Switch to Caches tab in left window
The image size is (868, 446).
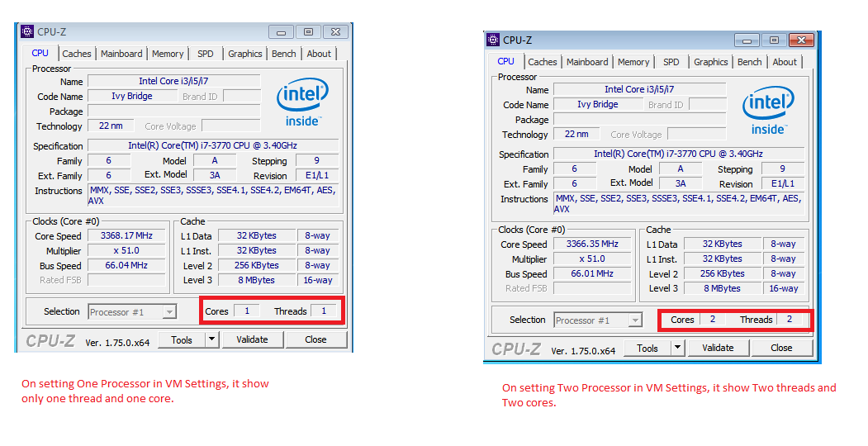[76, 54]
